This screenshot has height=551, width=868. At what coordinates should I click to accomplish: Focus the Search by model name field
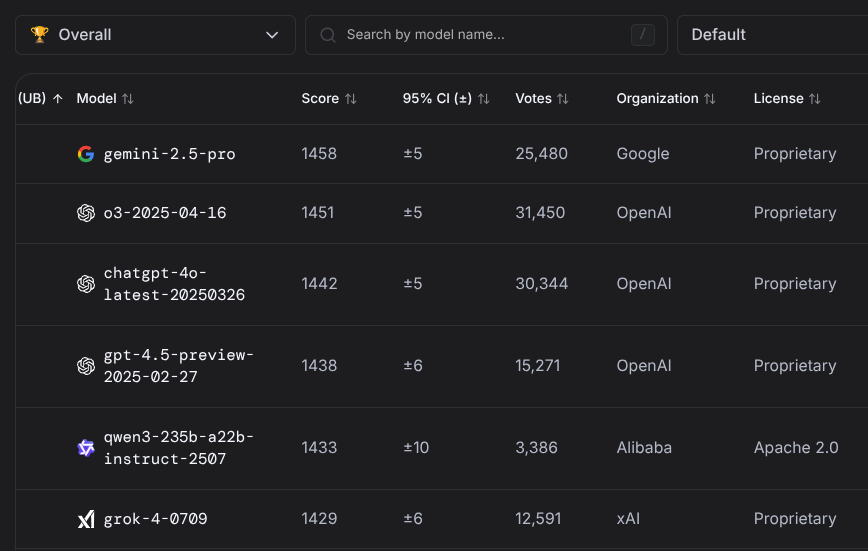tap(480, 35)
